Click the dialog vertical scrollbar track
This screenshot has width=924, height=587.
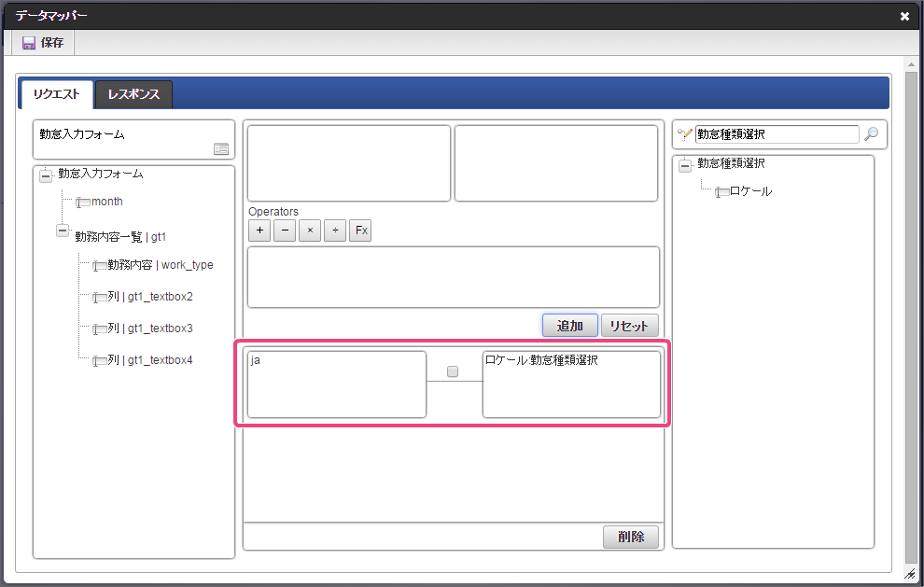pyautogui.click(x=911, y=318)
